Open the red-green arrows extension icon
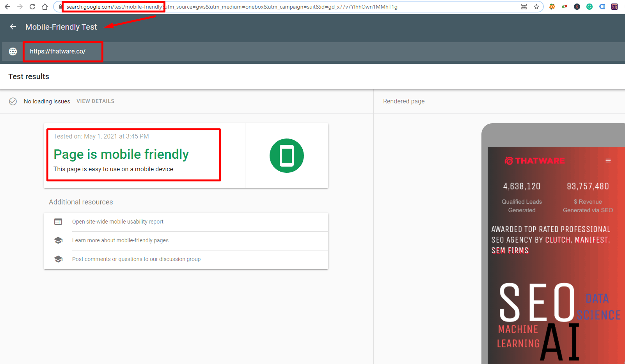The image size is (625, 364). [565, 7]
